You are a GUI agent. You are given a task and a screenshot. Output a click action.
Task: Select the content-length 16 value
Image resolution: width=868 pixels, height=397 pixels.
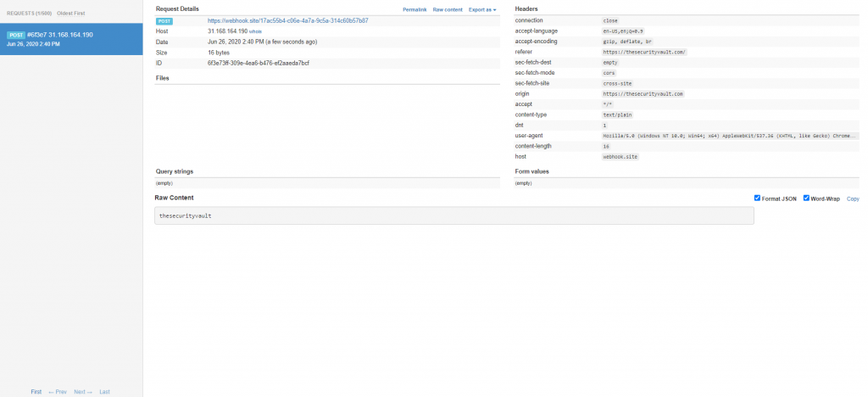click(x=605, y=146)
